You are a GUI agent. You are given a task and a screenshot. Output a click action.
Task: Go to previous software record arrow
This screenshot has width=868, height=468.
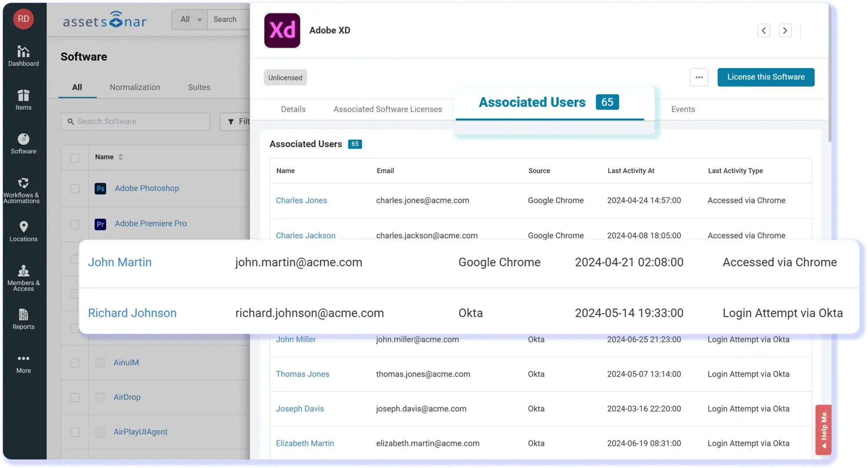pos(764,30)
